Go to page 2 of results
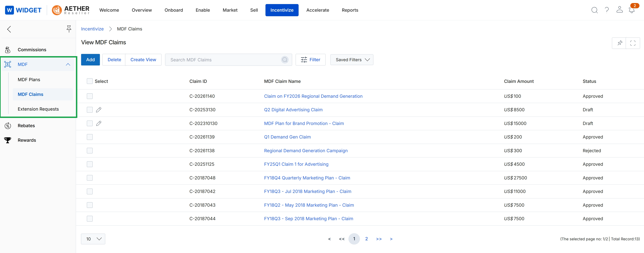The width and height of the screenshot is (644, 253). tap(367, 239)
